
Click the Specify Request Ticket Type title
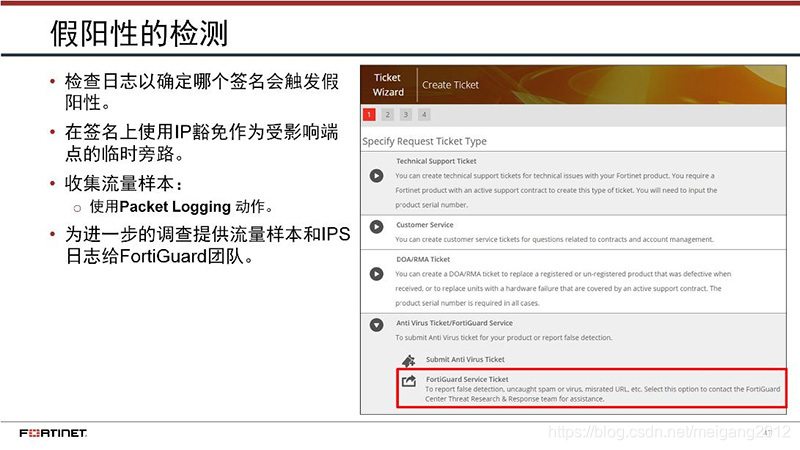pyautogui.click(x=424, y=141)
